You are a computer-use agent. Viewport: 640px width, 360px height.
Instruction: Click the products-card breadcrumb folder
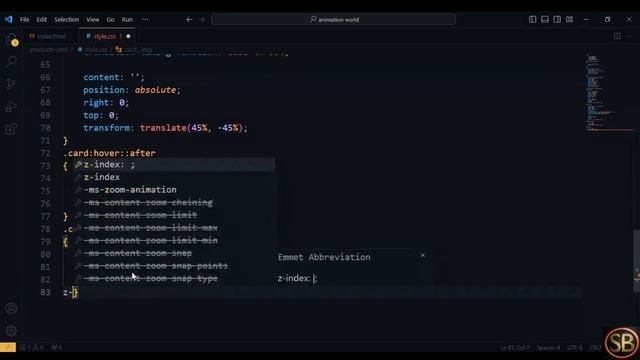(49, 49)
